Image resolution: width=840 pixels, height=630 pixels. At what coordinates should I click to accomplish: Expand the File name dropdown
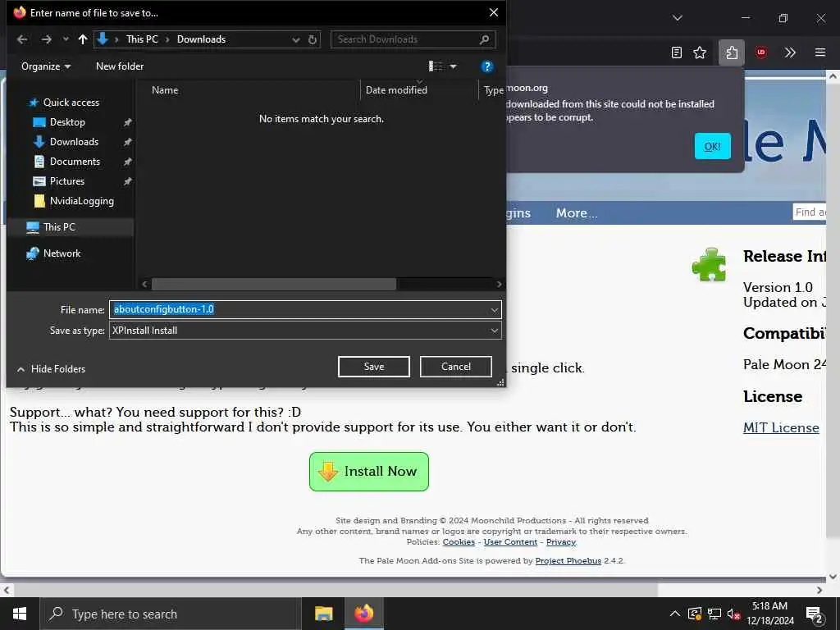pos(494,309)
